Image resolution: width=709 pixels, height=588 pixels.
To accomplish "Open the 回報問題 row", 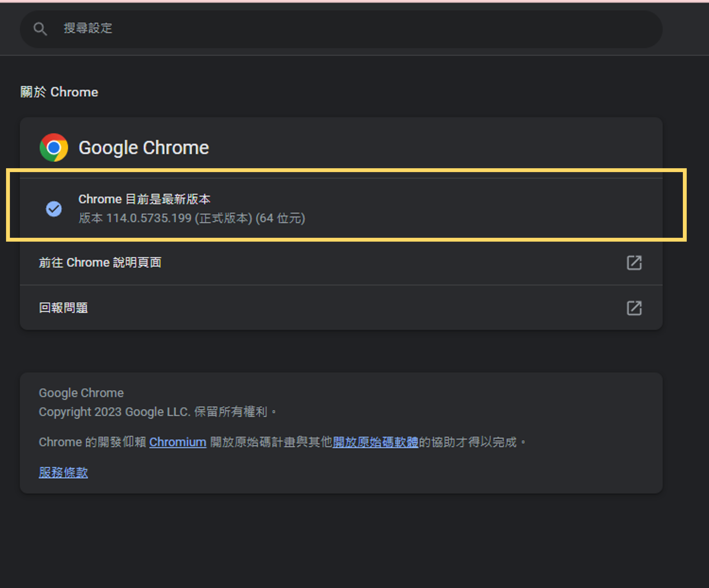I will 341,308.
